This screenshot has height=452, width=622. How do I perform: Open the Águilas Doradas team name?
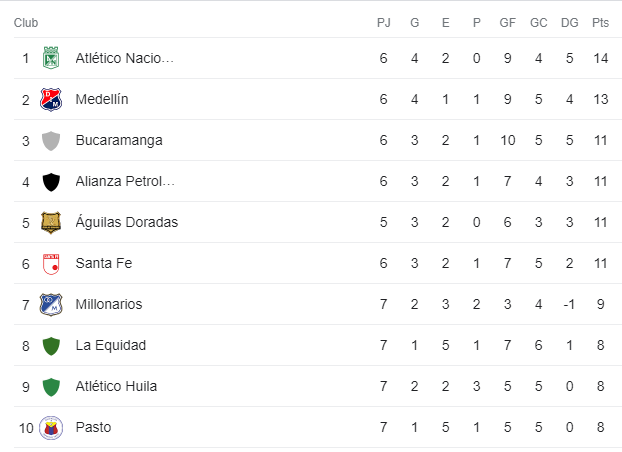pyautogui.click(x=127, y=222)
